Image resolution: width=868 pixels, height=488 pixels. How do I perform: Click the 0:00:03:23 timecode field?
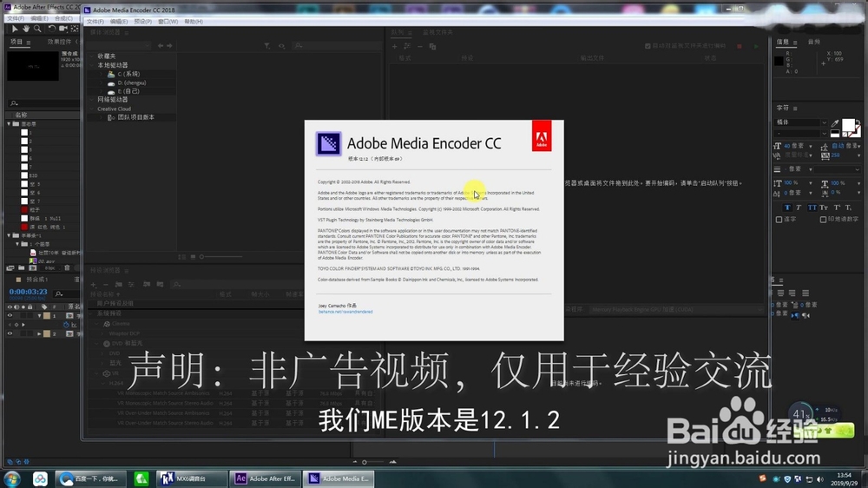[x=29, y=292]
